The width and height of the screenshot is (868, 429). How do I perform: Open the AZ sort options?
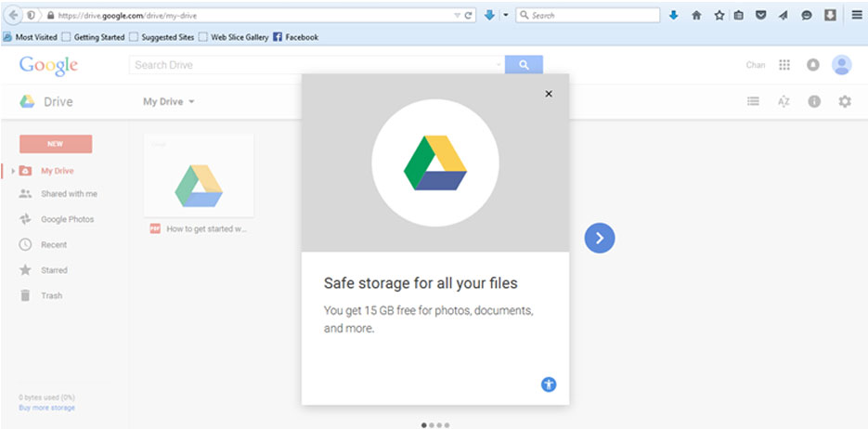(x=784, y=101)
